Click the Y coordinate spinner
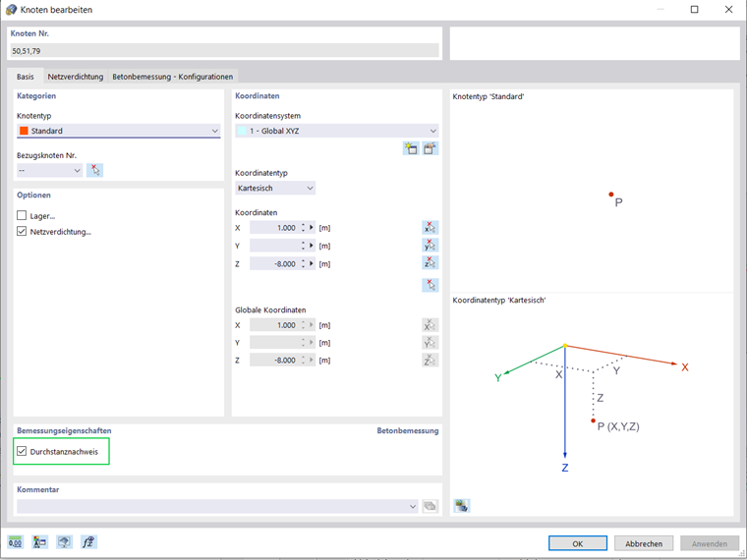The image size is (747, 560). click(x=303, y=246)
